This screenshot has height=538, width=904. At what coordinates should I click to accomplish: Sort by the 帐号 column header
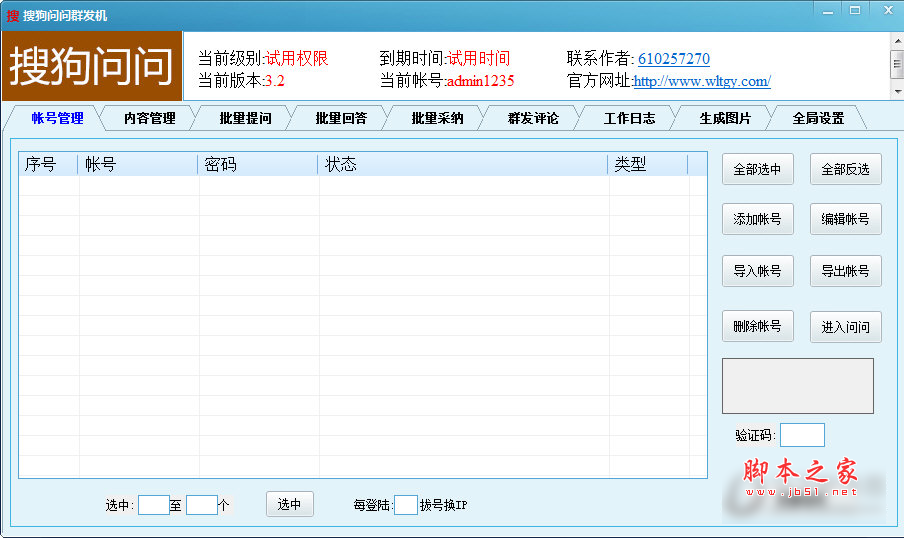(138, 164)
